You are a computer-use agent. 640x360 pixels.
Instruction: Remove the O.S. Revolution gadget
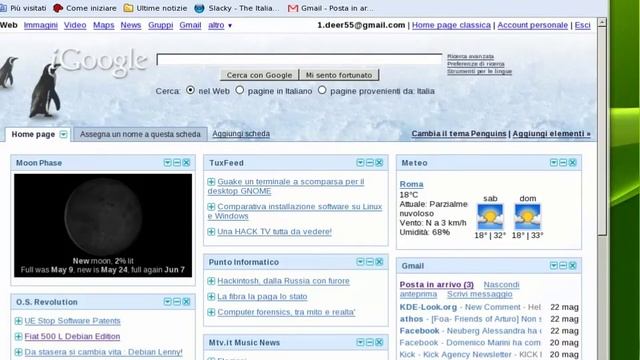click(186, 302)
